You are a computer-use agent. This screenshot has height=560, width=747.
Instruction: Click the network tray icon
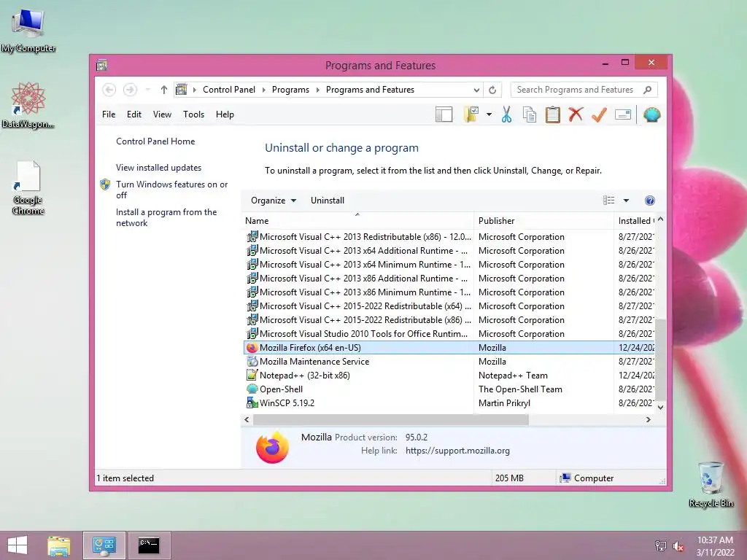[x=661, y=545]
